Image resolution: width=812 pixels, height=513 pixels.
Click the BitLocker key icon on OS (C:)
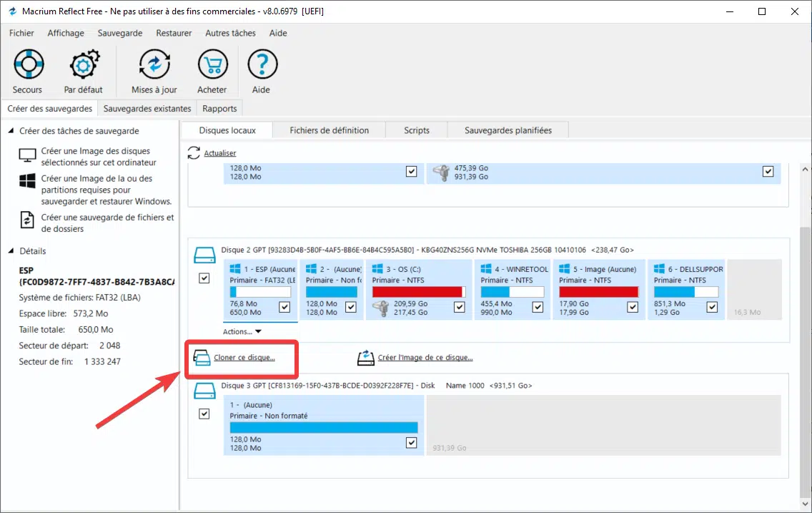click(x=381, y=308)
